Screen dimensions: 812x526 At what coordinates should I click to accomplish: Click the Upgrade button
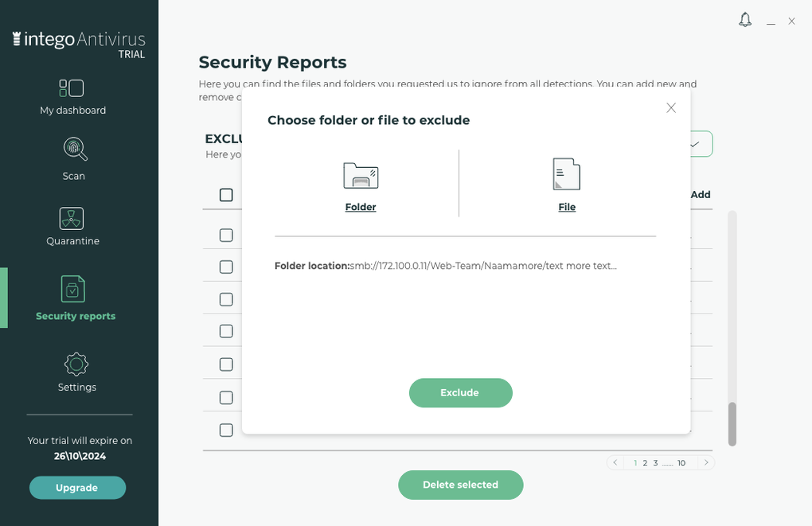(x=78, y=488)
